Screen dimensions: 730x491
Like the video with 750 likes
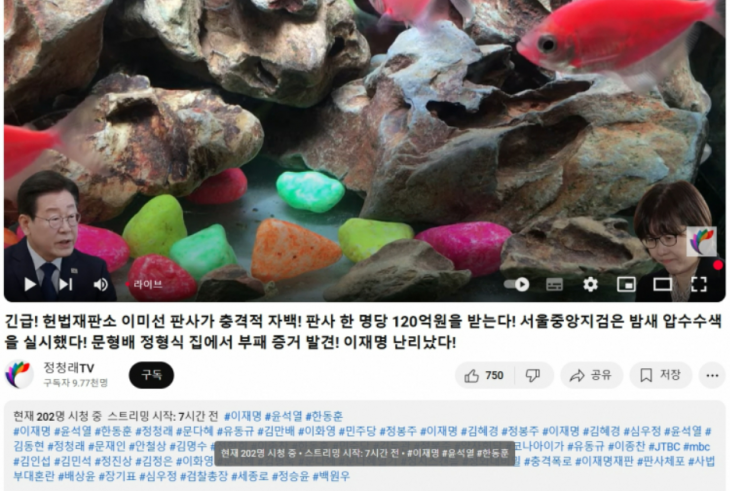pyautogui.click(x=484, y=375)
